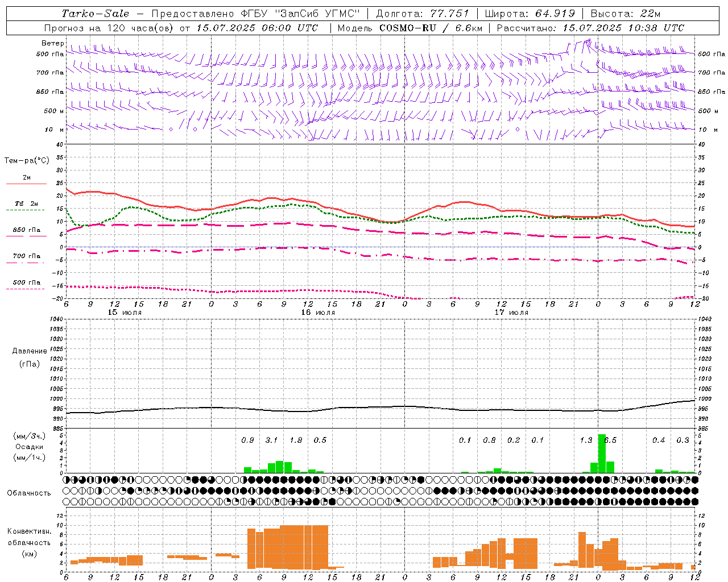The width and height of the screenshot is (728, 582).
Task: Click the Осадки panel label
Action: coord(29,447)
